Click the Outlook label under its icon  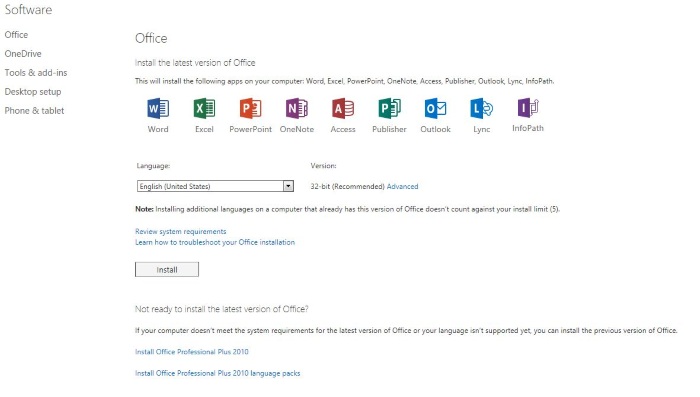[x=435, y=129]
